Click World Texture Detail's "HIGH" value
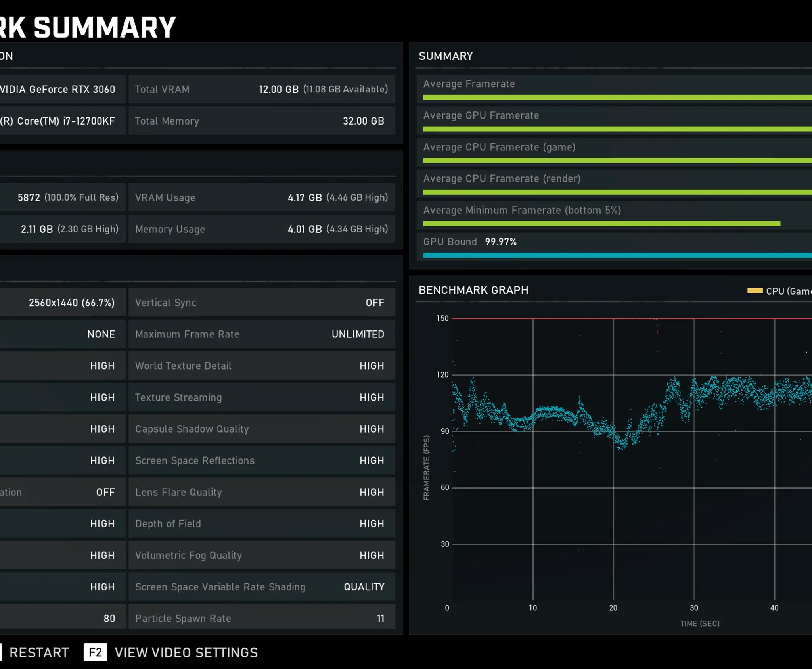 [372, 366]
